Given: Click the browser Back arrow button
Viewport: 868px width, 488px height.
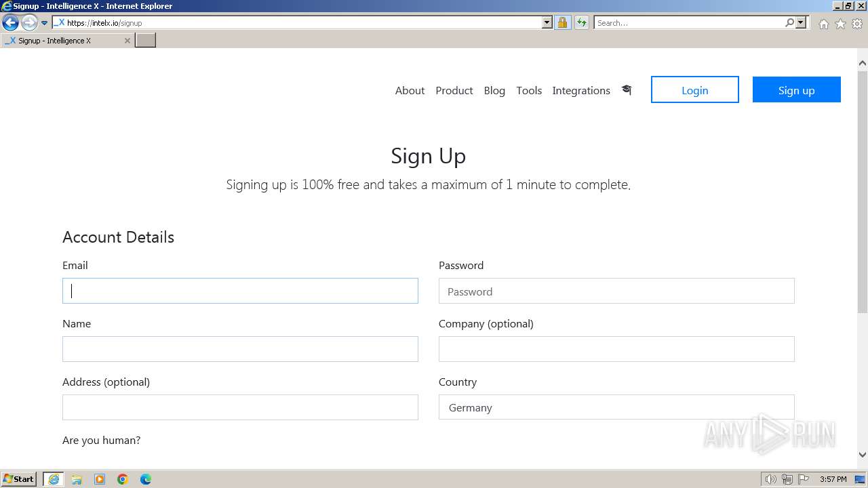Looking at the screenshot, I should coord(10,22).
